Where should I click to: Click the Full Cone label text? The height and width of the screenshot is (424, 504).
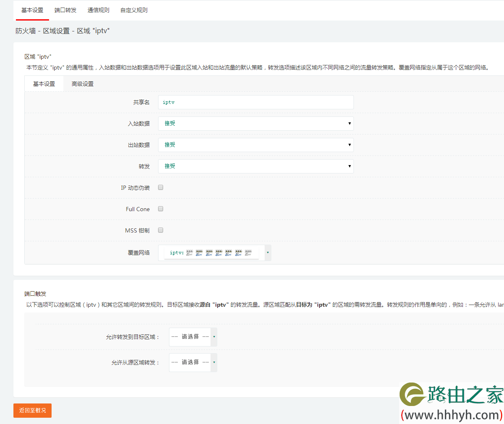click(x=138, y=209)
